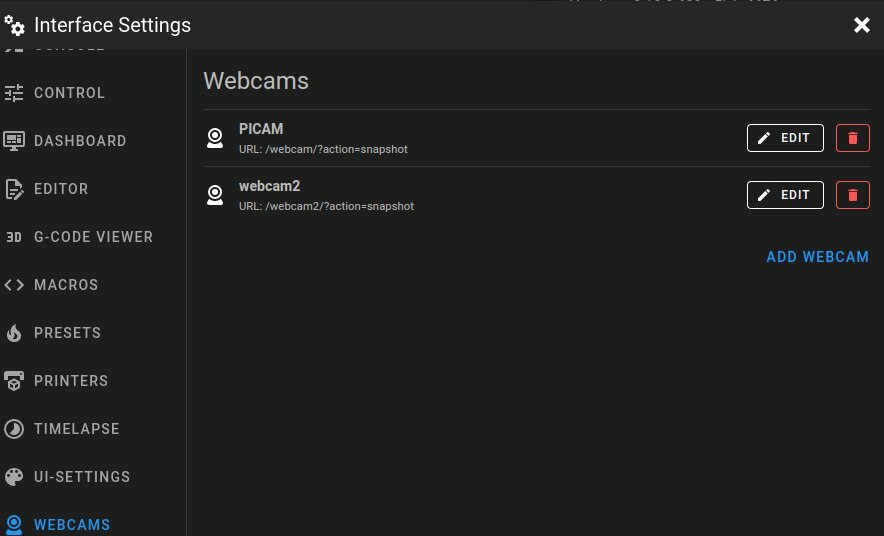The width and height of the screenshot is (884, 536).
Task: Click the webcam2 name text
Action: pos(269,186)
